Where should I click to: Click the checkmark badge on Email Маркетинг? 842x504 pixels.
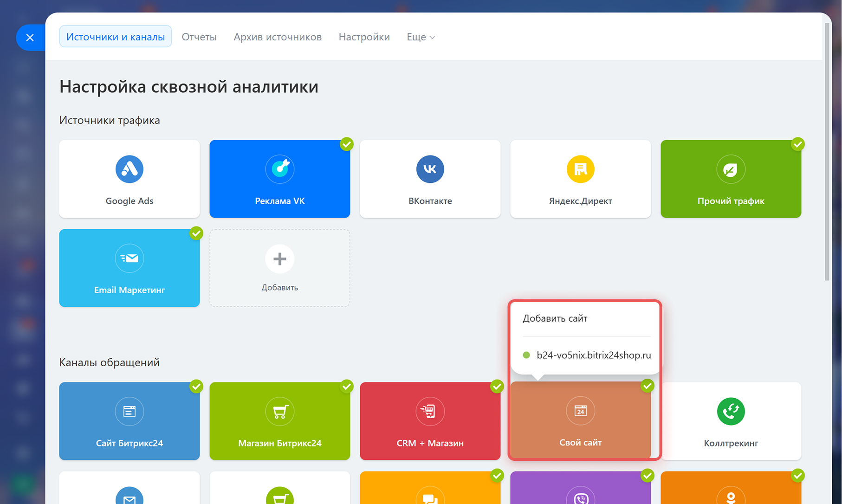(x=196, y=233)
